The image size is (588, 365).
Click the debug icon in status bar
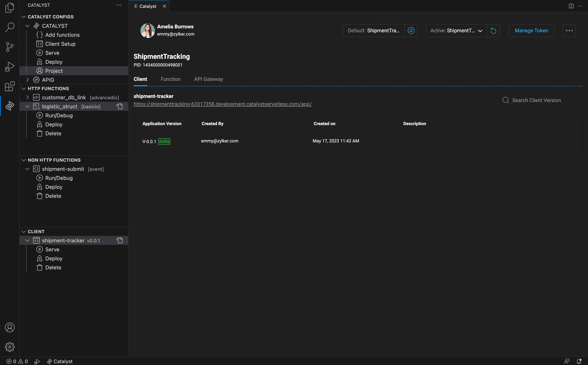37,361
